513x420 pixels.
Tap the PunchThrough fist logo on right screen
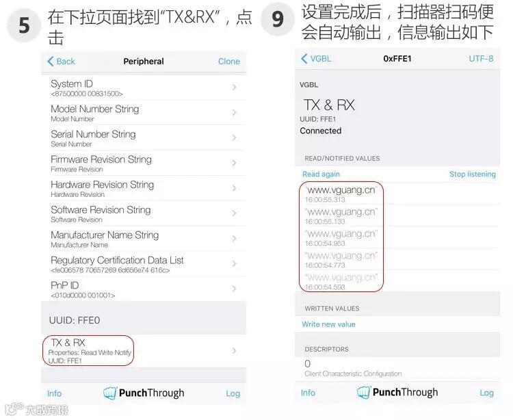point(363,392)
